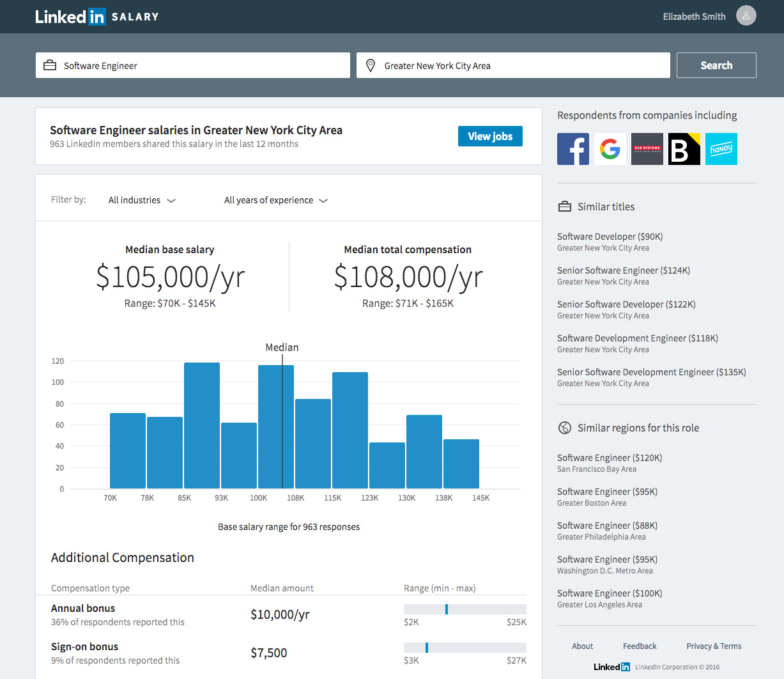Image resolution: width=784 pixels, height=679 pixels.
Task: Open the About link in the footer
Action: (x=582, y=646)
